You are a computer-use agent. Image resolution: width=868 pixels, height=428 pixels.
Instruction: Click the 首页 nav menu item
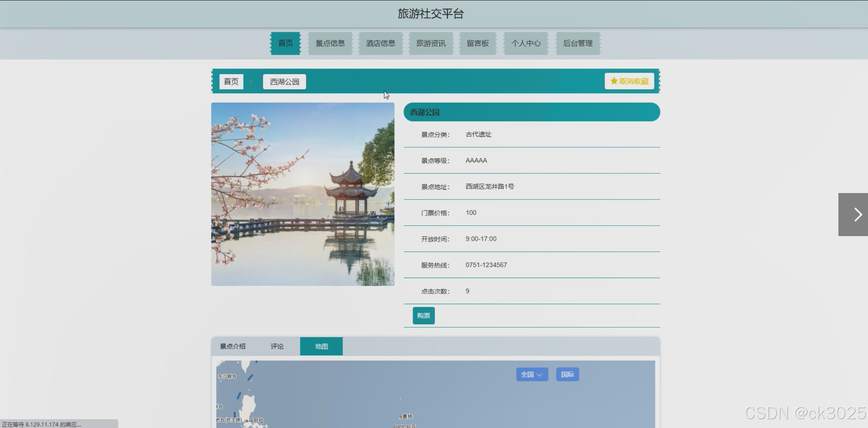click(x=285, y=43)
